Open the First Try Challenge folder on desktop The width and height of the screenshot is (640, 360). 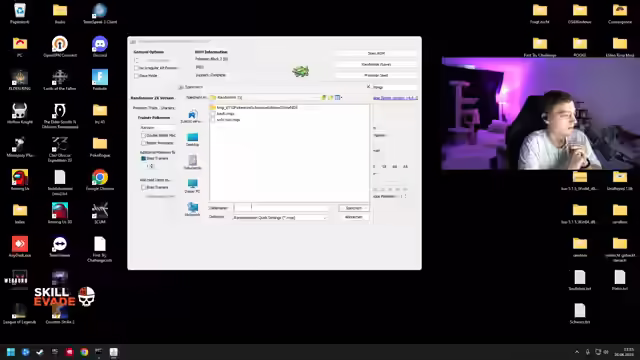tap(540, 46)
